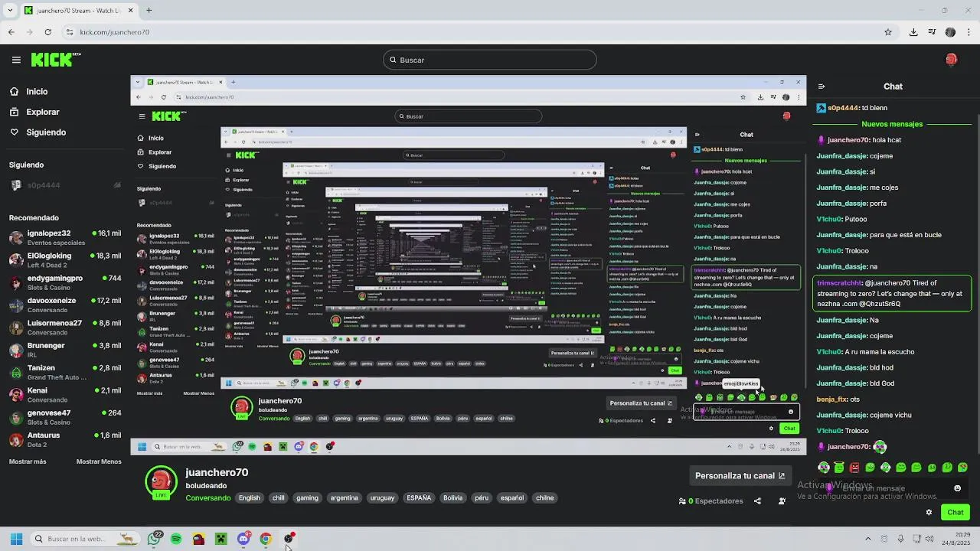980x551 pixels.
Task: Open ignalopez32 channel in outermost Recomendado list
Action: (x=65, y=237)
